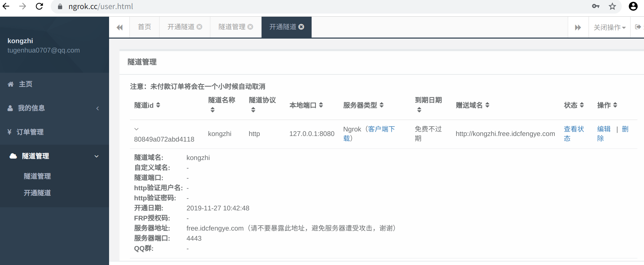Image resolution: width=644 pixels, height=265 pixels.
Task: Click the kongzhi tunnel name cell
Action: pos(220,134)
